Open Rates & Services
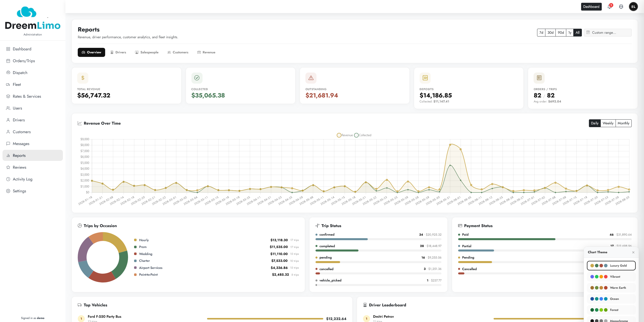 point(33,96)
